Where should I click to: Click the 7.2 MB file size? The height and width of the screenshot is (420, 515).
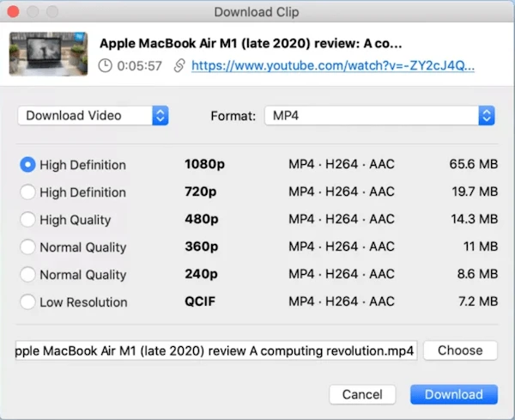(x=479, y=301)
